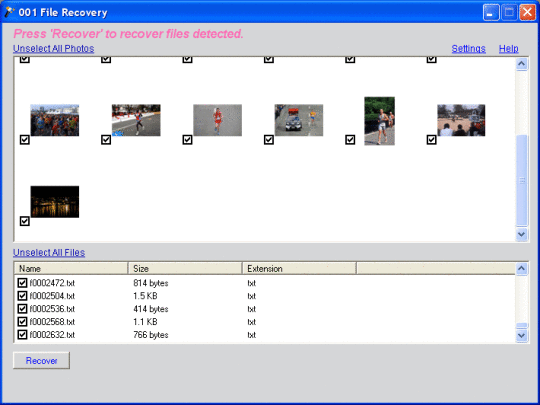Viewport: 540px width, 405px height.
Task: Uncheck the portrait woman runner photo checkbox
Action: [350, 140]
